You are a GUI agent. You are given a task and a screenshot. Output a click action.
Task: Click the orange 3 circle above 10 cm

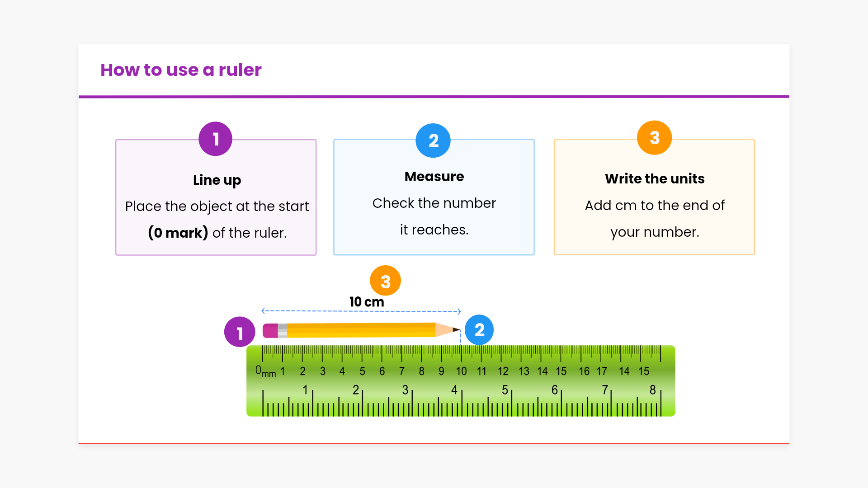385,281
